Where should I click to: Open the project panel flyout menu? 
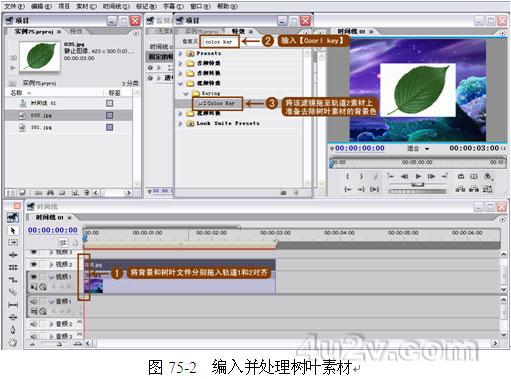tap(136, 33)
